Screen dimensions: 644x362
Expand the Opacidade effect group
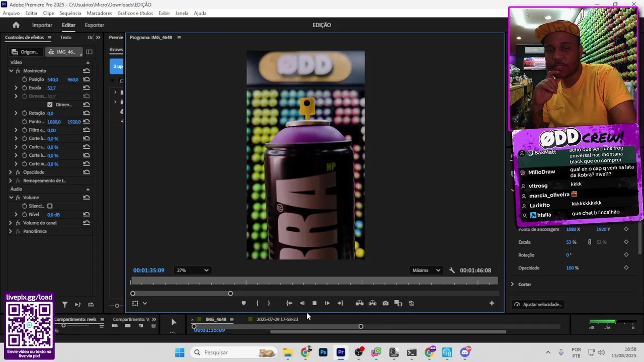tap(11, 172)
